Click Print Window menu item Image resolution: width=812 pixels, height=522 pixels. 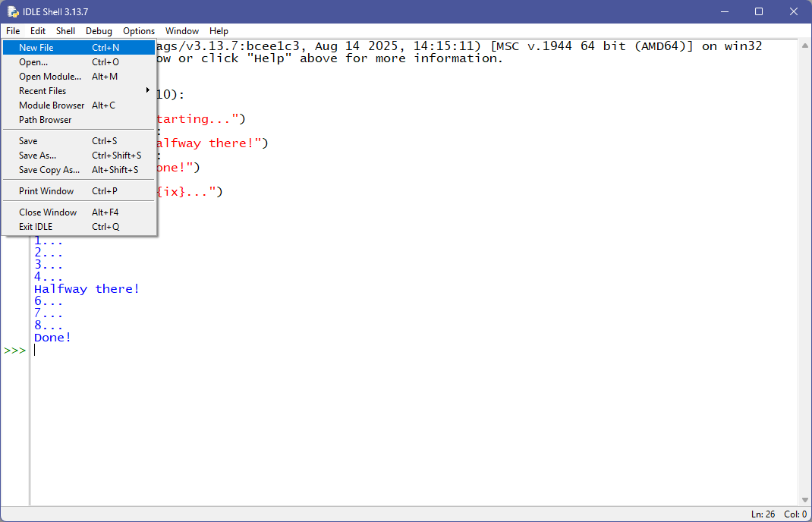point(46,191)
